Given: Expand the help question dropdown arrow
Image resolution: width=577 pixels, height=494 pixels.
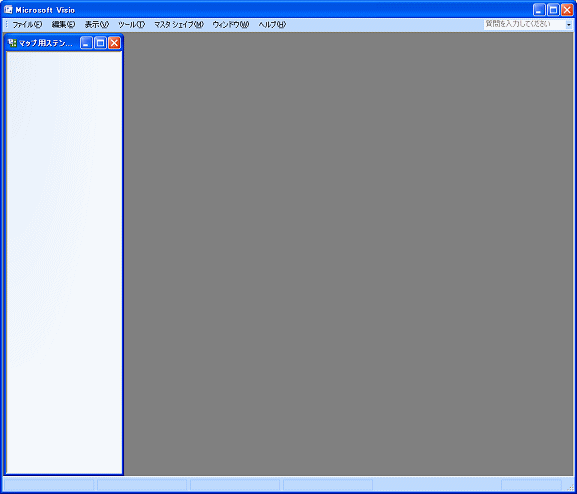Looking at the screenshot, I should point(569,25).
